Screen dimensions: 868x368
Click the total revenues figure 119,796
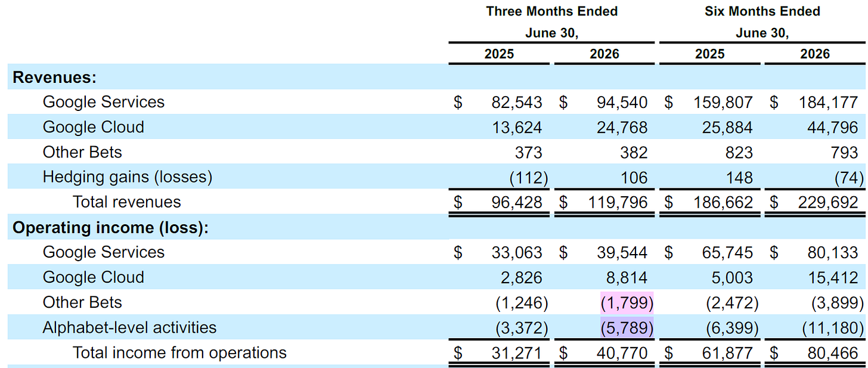(x=619, y=203)
